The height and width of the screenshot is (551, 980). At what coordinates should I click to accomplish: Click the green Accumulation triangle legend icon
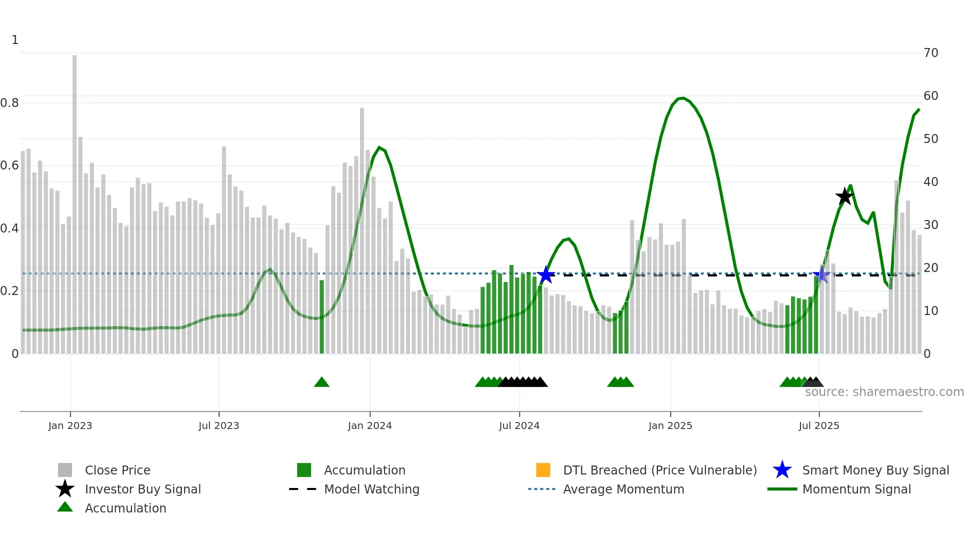point(65,507)
